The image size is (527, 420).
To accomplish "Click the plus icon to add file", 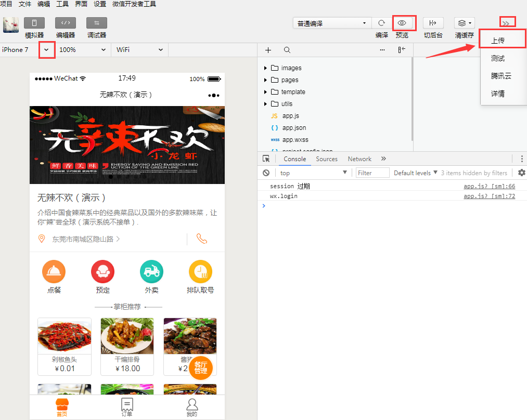I will click(268, 50).
